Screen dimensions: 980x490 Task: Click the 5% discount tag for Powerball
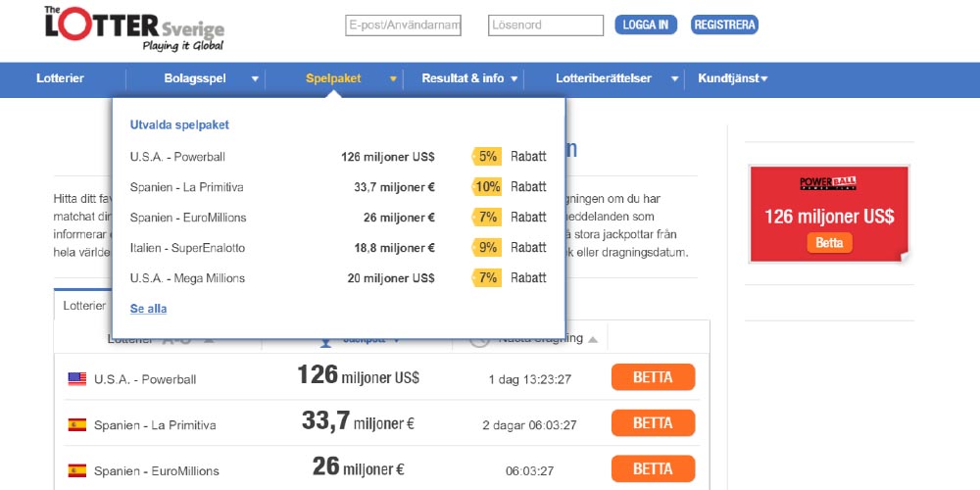coord(487,157)
